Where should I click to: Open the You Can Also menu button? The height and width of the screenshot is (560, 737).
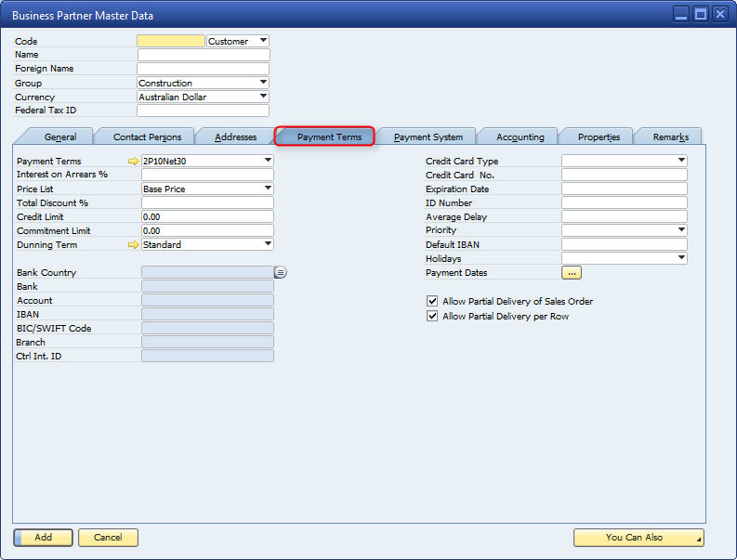pyautogui.click(x=638, y=538)
